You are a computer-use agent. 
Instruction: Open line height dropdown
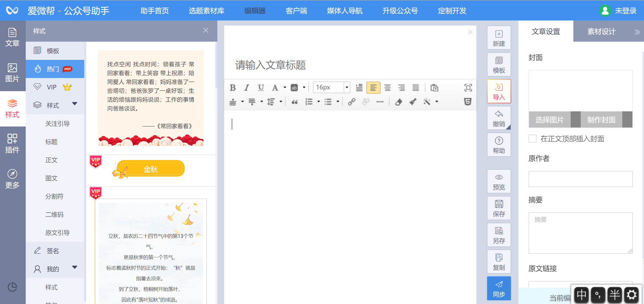[x=281, y=102]
